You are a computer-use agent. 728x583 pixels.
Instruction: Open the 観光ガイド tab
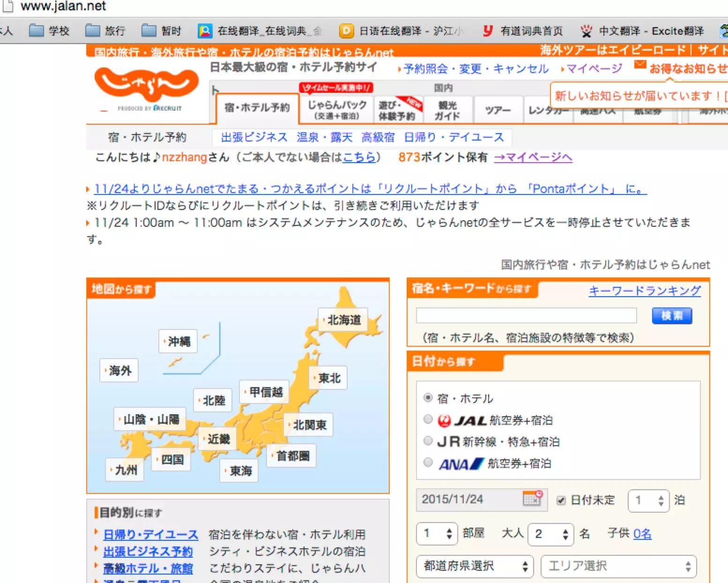[x=449, y=109]
